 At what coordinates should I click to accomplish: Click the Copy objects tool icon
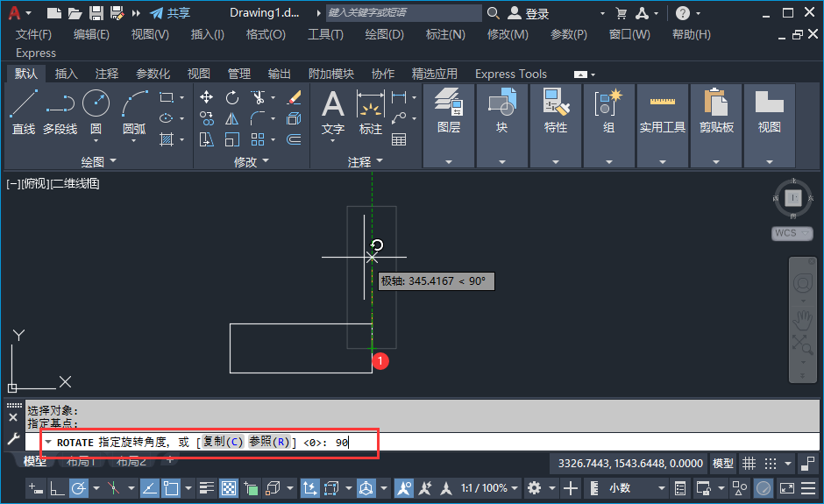click(207, 119)
